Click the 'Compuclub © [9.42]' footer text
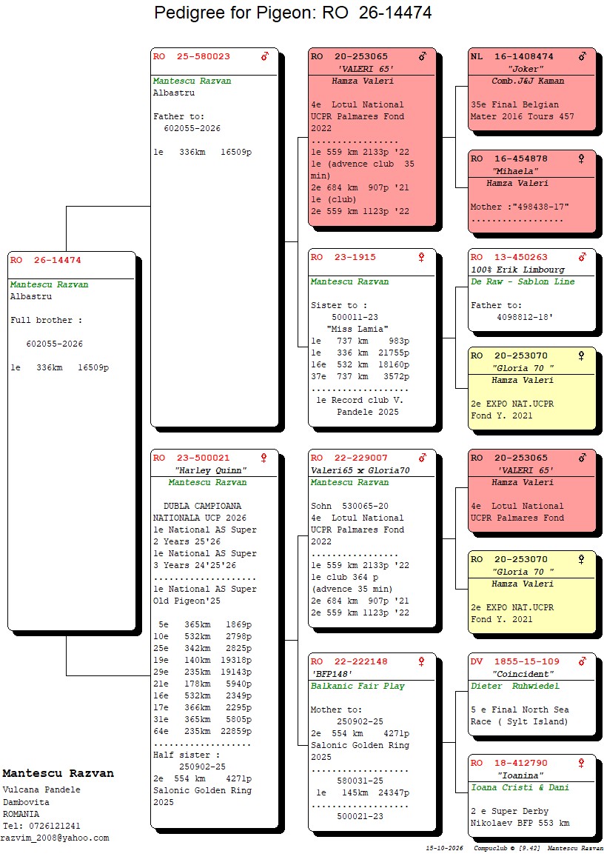The height and width of the screenshot is (868, 604). (506, 848)
